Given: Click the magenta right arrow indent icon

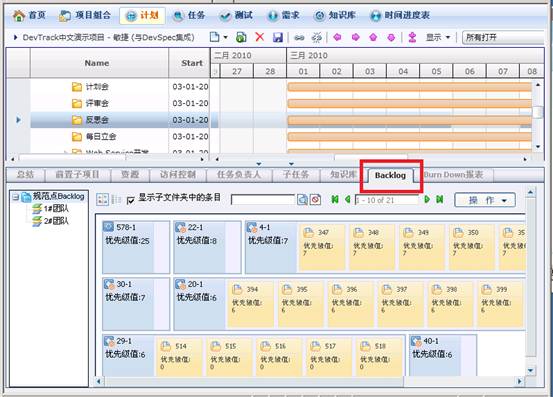Looking at the screenshot, I should tap(356, 37).
